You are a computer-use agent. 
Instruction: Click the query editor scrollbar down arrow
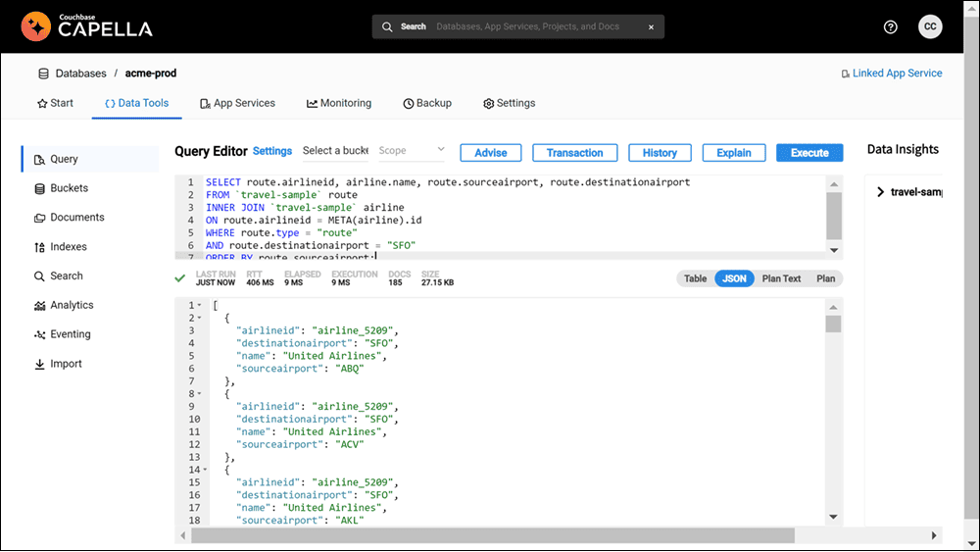click(x=834, y=250)
